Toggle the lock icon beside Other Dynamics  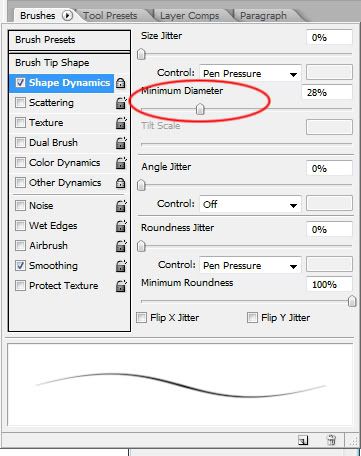tap(120, 183)
